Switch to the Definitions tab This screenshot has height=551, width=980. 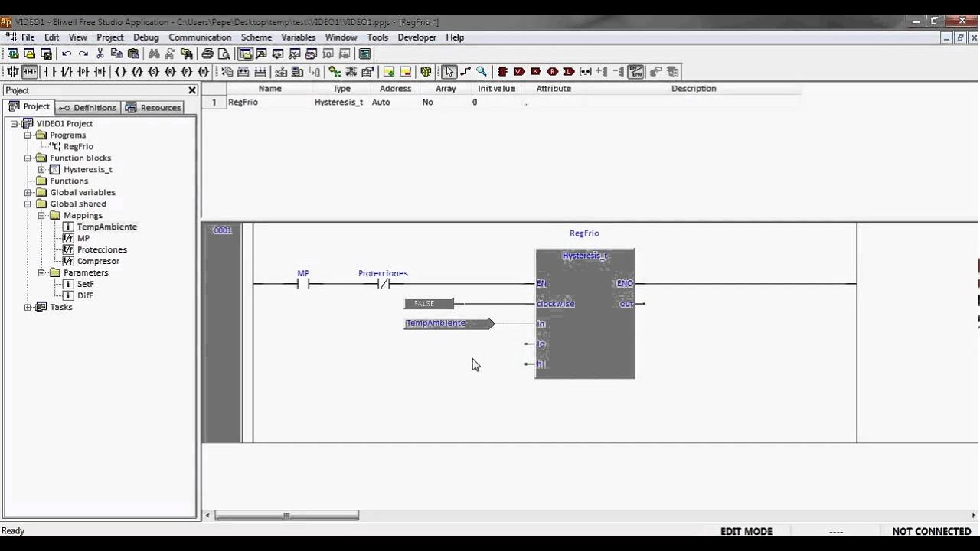coord(88,107)
